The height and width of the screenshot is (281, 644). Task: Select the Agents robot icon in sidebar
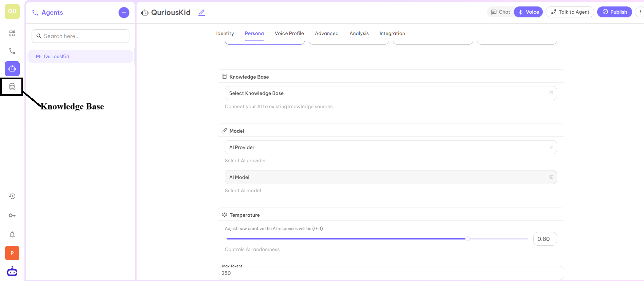click(12, 69)
